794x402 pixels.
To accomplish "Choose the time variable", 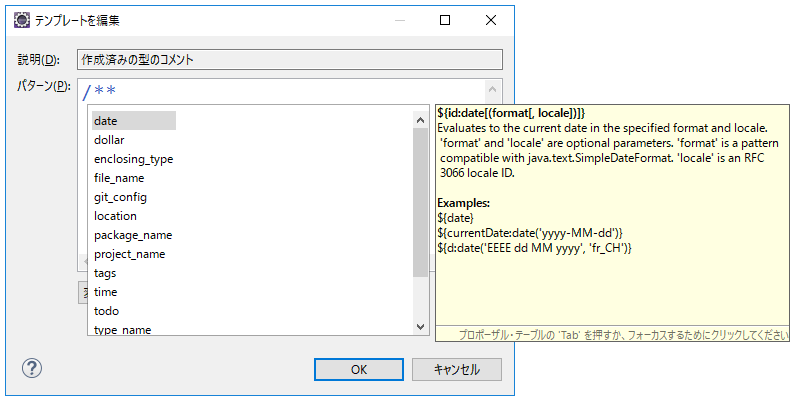I will (106, 292).
